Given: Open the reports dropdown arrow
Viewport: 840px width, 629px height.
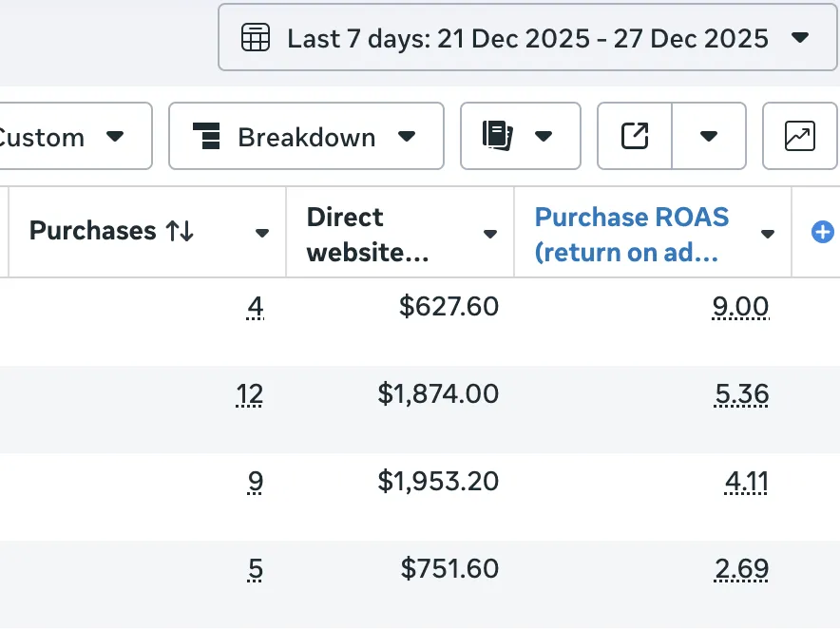Looking at the screenshot, I should [544, 137].
